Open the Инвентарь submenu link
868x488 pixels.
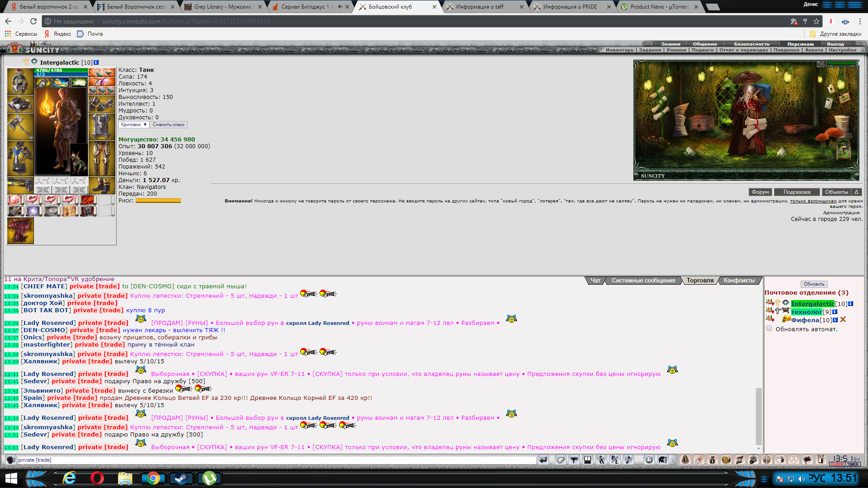620,50
